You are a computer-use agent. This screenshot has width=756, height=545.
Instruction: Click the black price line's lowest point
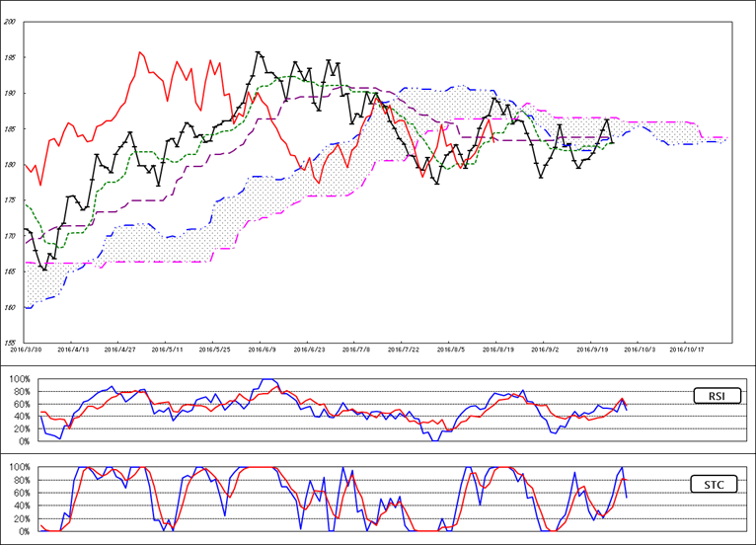coord(44,269)
